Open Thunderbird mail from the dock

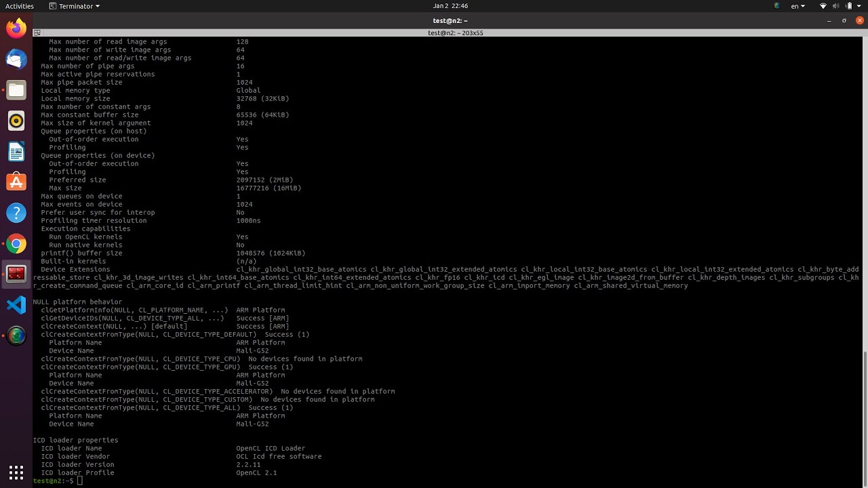16,60
